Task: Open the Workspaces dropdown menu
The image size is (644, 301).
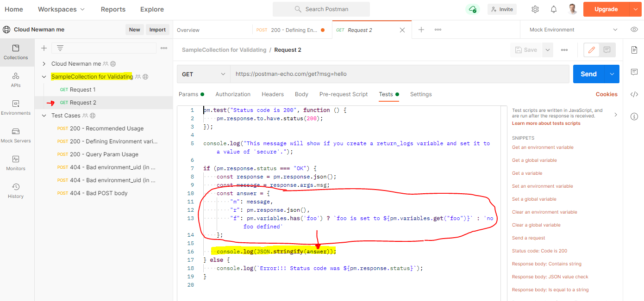Action: [61, 9]
